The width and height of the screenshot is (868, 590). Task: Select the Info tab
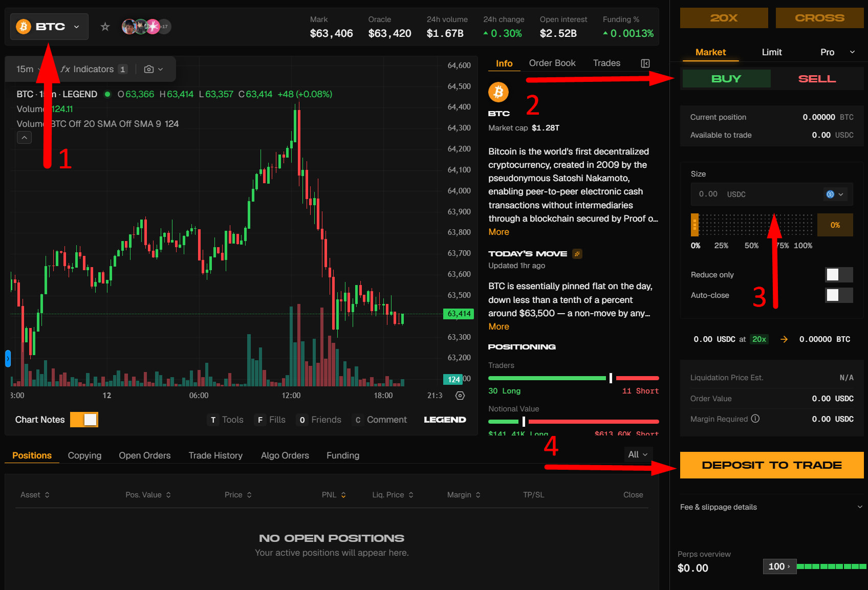tap(504, 63)
